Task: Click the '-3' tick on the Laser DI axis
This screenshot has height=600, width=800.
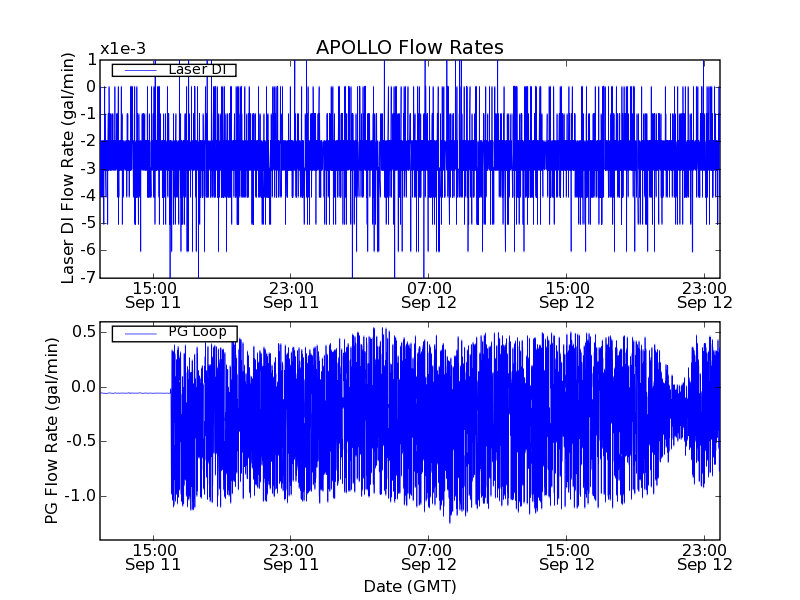Action: [x=86, y=168]
